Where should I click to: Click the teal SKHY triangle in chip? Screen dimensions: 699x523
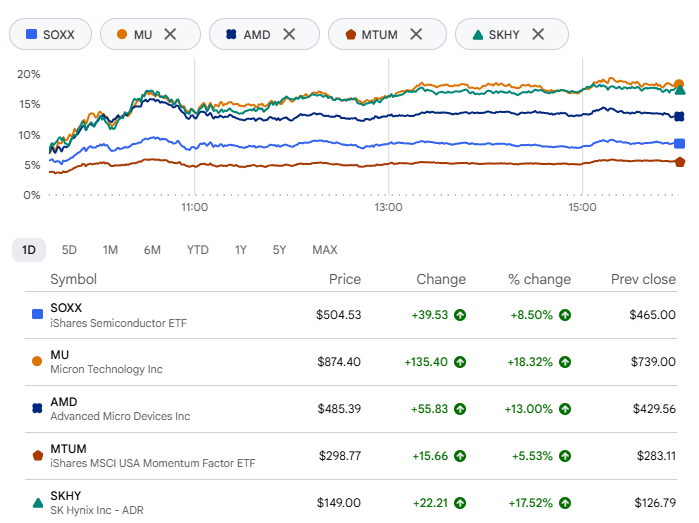tap(477, 34)
